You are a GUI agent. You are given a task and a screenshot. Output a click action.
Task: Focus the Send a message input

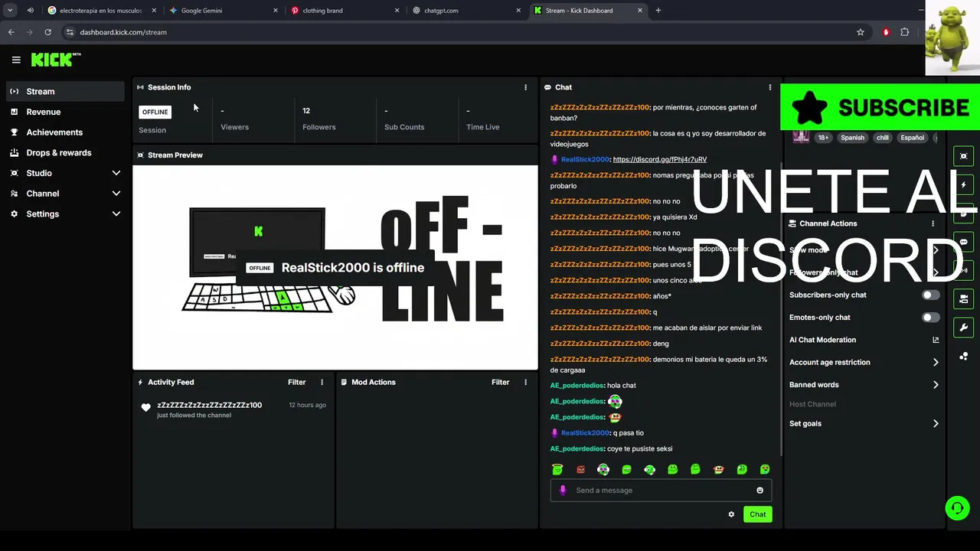(661, 491)
